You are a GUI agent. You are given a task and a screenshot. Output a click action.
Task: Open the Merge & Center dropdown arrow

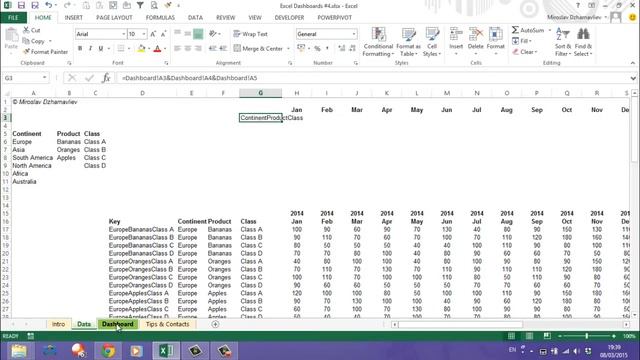[288, 49]
